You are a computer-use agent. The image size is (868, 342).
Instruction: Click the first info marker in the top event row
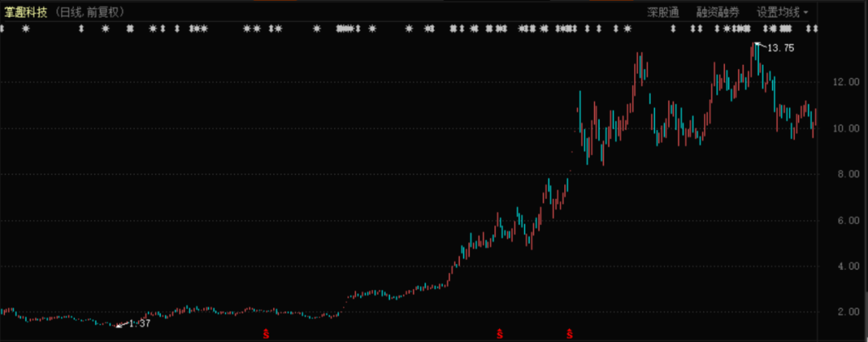2,29
